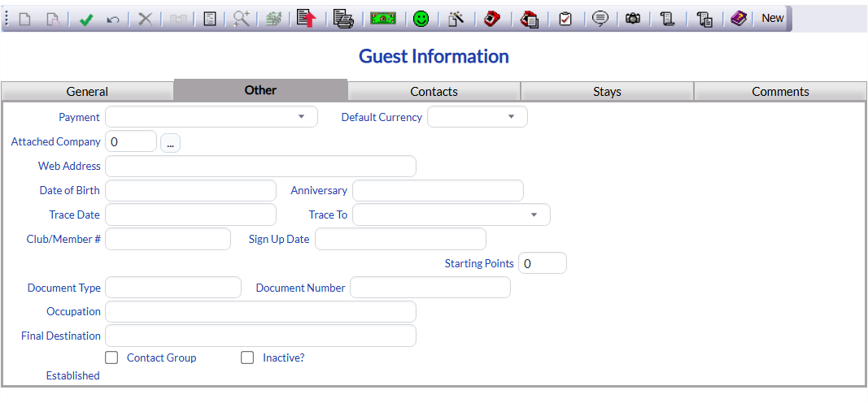This screenshot has height=403, width=868.
Task: Click the clipboard with checkmark icon
Action: [565, 19]
